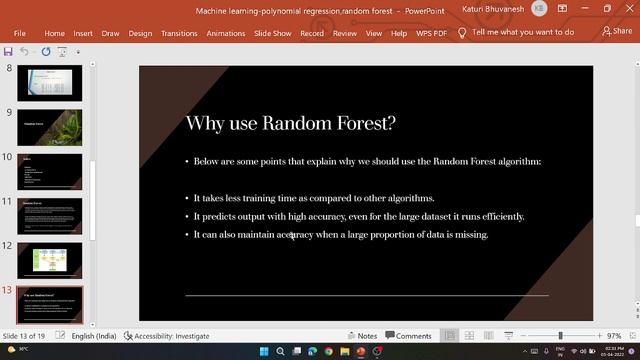Toggle the Comments pane
The height and width of the screenshot is (360, 640).
[x=408, y=336]
